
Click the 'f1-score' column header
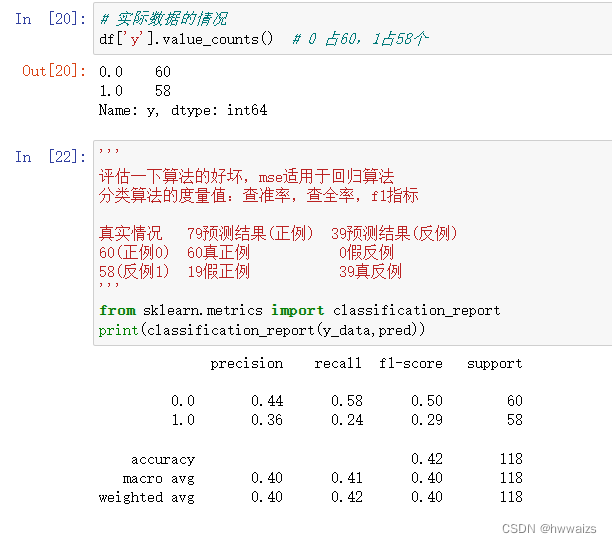pyautogui.click(x=411, y=364)
